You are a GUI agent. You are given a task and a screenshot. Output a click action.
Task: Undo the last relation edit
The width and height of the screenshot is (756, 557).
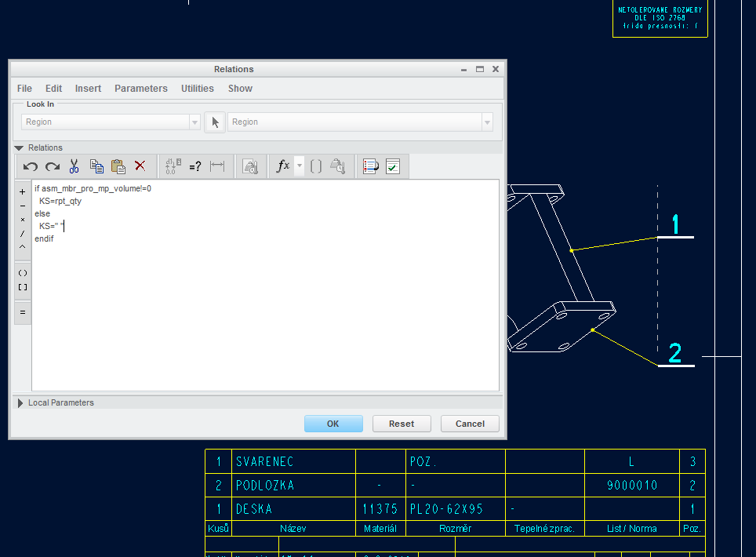(x=30, y=167)
